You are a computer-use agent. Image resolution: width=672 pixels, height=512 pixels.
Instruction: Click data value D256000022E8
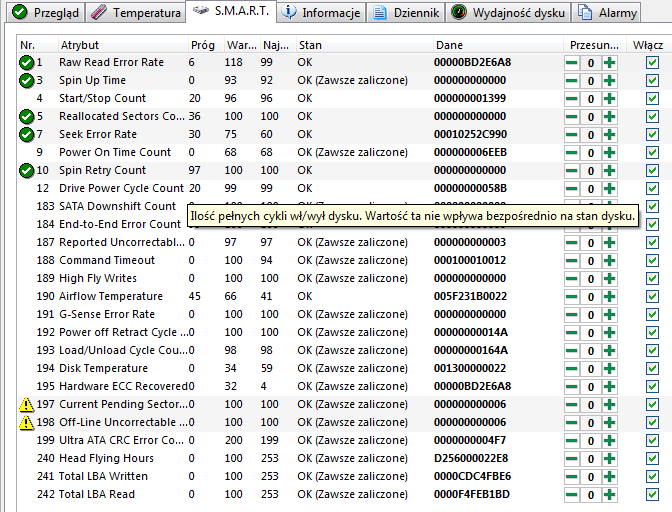471,458
